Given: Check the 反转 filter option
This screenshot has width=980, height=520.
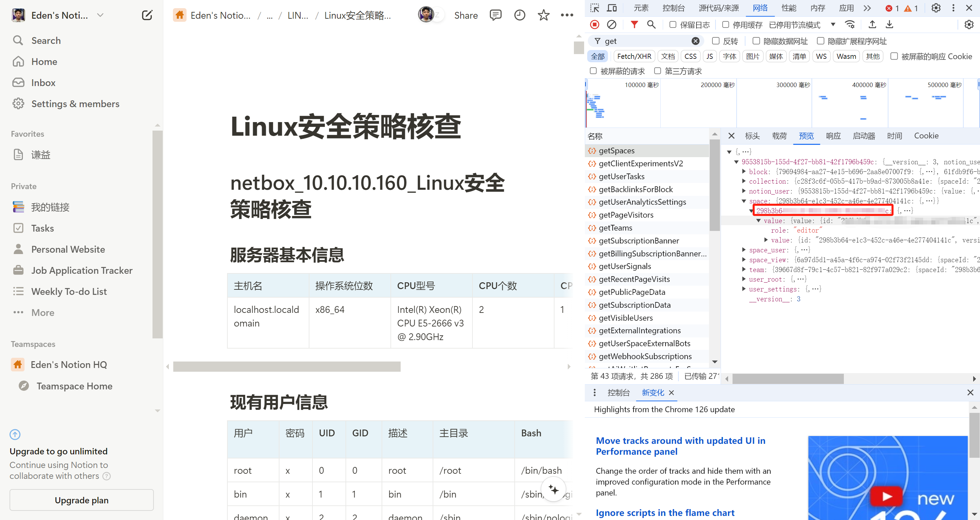Looking at the screenshot, I should [x=716, y=41].
